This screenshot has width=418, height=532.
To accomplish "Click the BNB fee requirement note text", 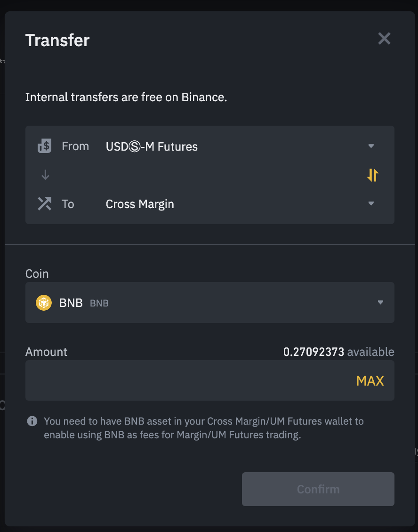I will pyautogui.click(x=203, y=428).
